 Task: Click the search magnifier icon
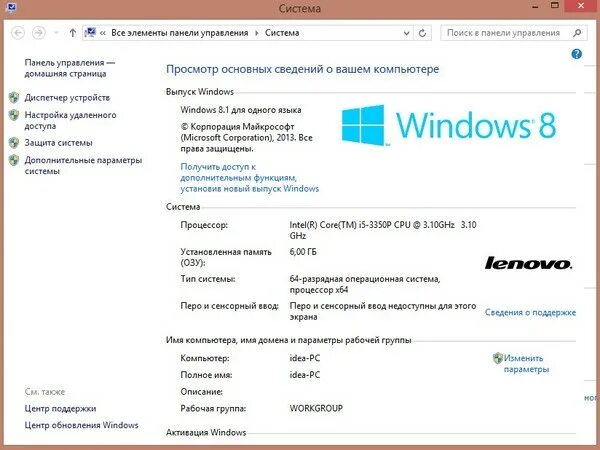tap(577, 33)
